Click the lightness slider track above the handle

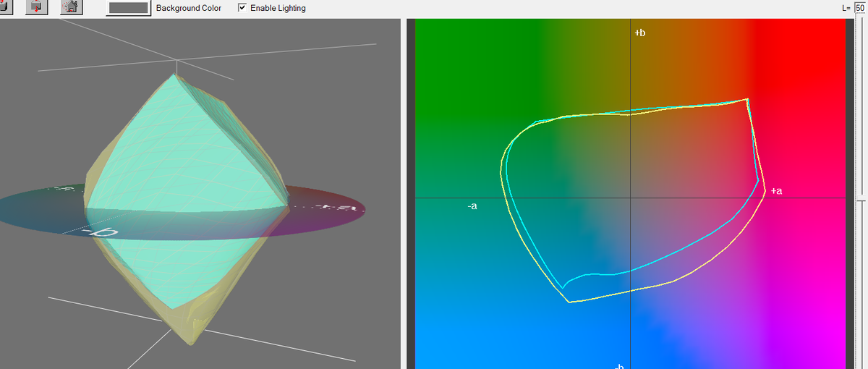(x=861, y=109)
